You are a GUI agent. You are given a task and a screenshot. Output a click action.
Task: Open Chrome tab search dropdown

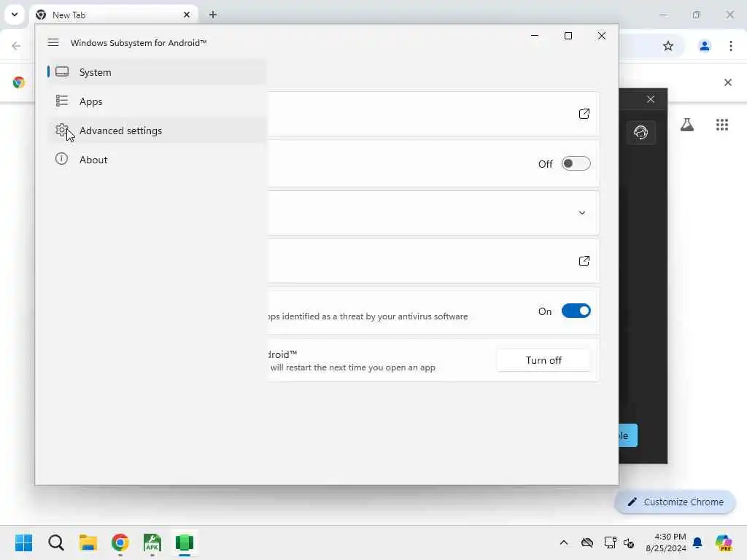(x=15, y=15)
